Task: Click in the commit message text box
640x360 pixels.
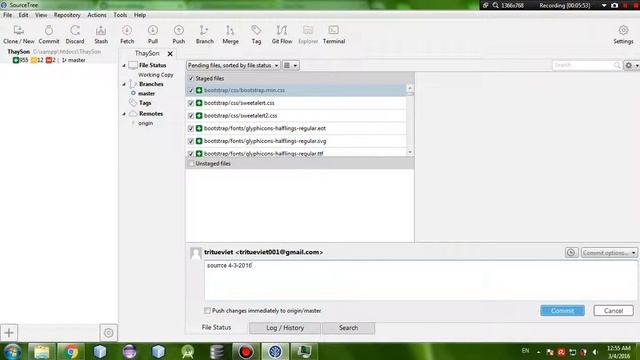Action: (x=420, y=280)
